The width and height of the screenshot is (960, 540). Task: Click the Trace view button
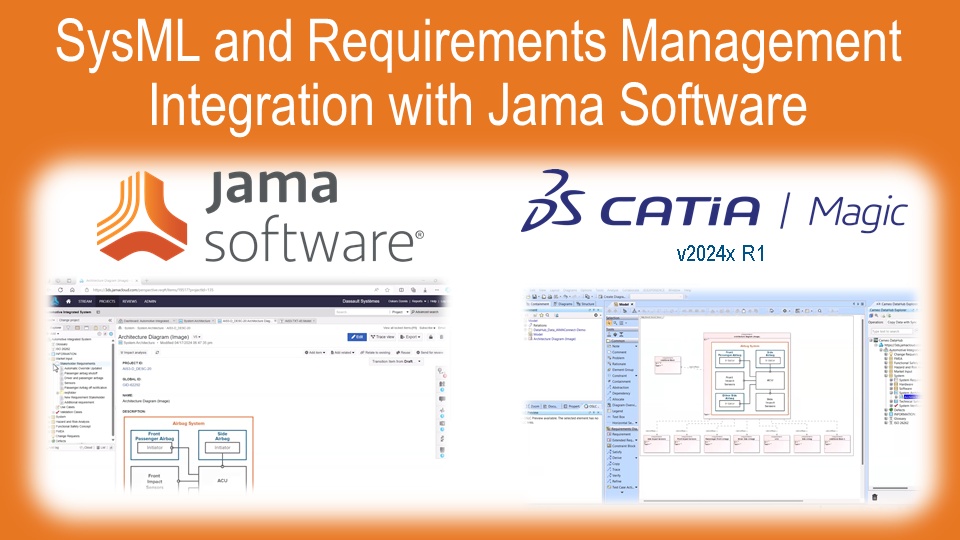pos(383,337)
